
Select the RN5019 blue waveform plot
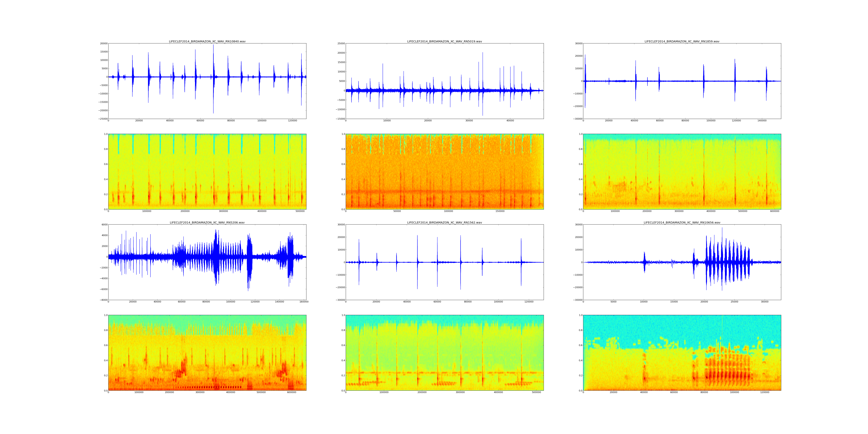pos(444,81)
